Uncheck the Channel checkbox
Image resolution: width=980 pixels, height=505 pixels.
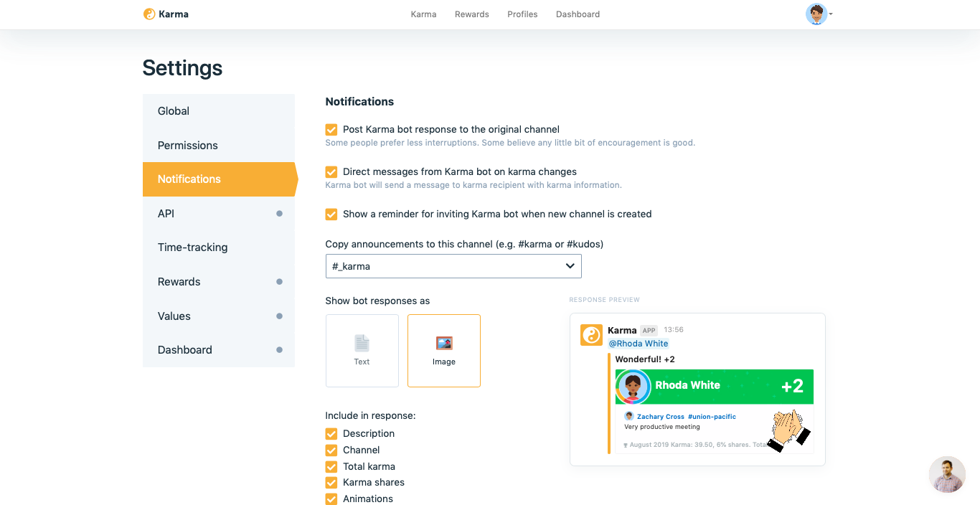point(331,450)
